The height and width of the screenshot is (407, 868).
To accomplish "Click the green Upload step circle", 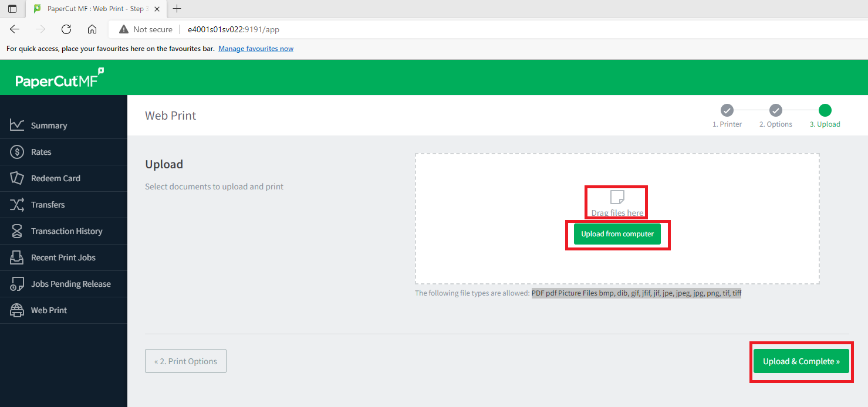I will coord(825,110).
